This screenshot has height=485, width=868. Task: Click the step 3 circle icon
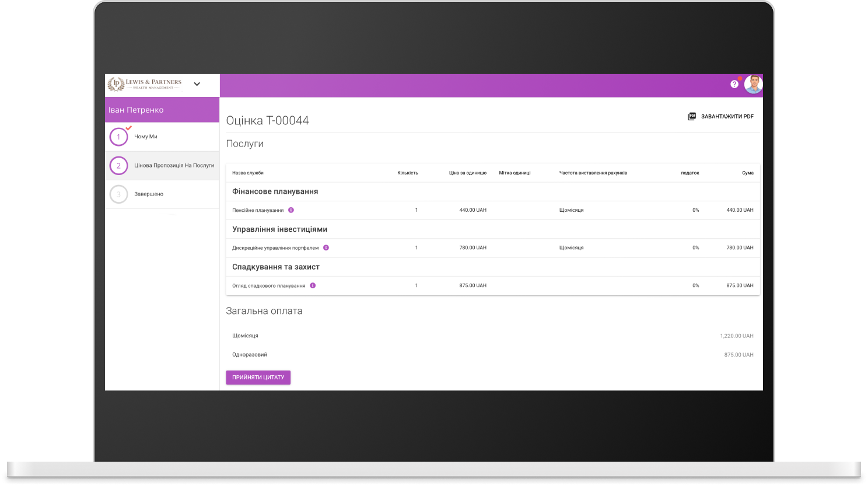tap(118, 194)
